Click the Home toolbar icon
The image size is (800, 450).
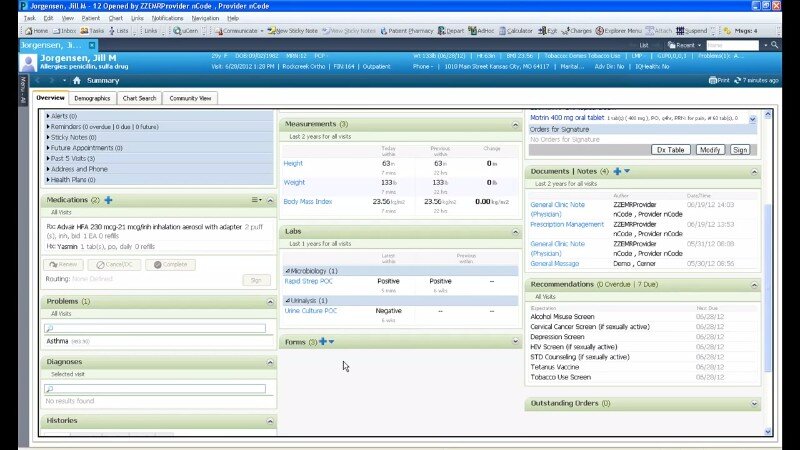pyautogui.click(x=35, y=31)
